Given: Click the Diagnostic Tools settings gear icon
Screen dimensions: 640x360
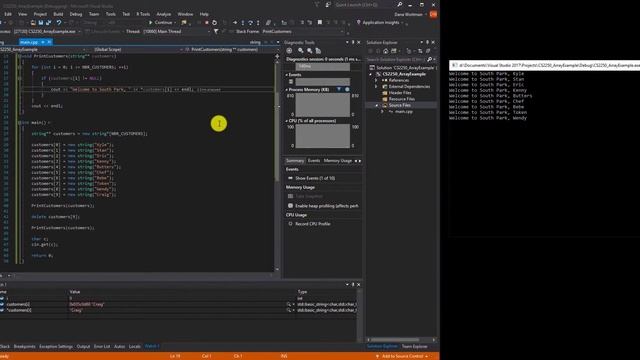Looking at the screenshot, I should pos(289,51).
